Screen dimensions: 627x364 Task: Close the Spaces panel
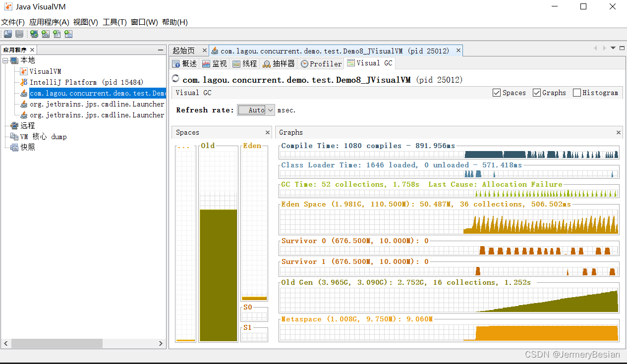point(268,132)
